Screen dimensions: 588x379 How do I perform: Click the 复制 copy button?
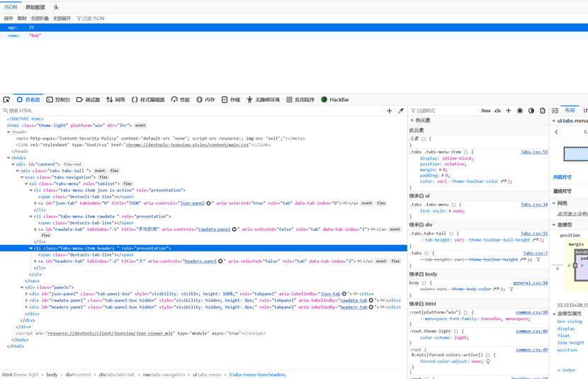pyautogui.click(x=22, y=18)
